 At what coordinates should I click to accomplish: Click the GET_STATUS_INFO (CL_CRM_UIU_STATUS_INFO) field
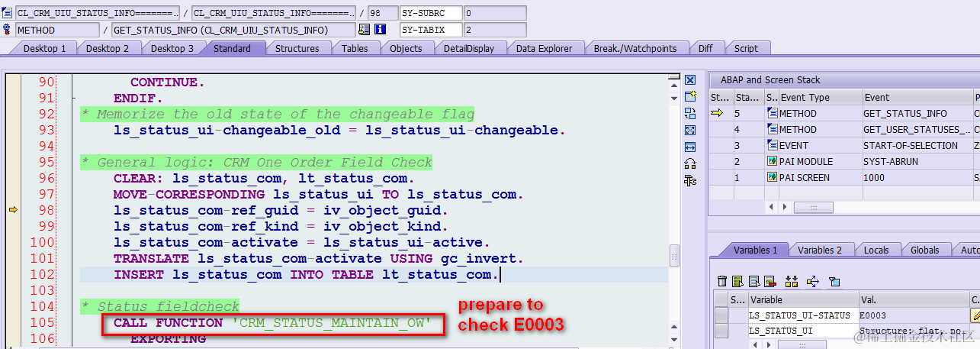233,30
